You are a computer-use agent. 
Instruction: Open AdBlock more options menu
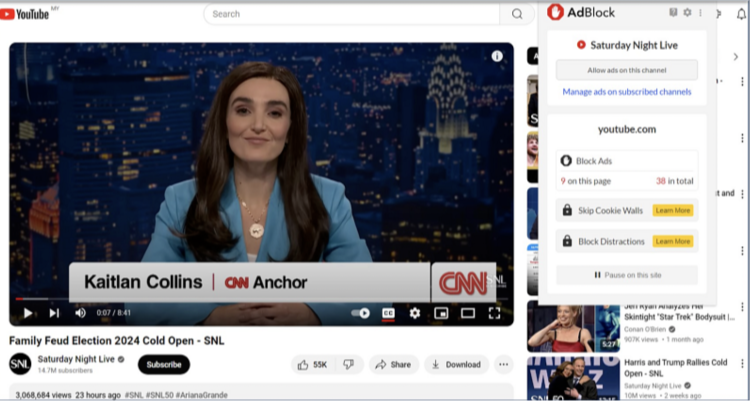701,12
